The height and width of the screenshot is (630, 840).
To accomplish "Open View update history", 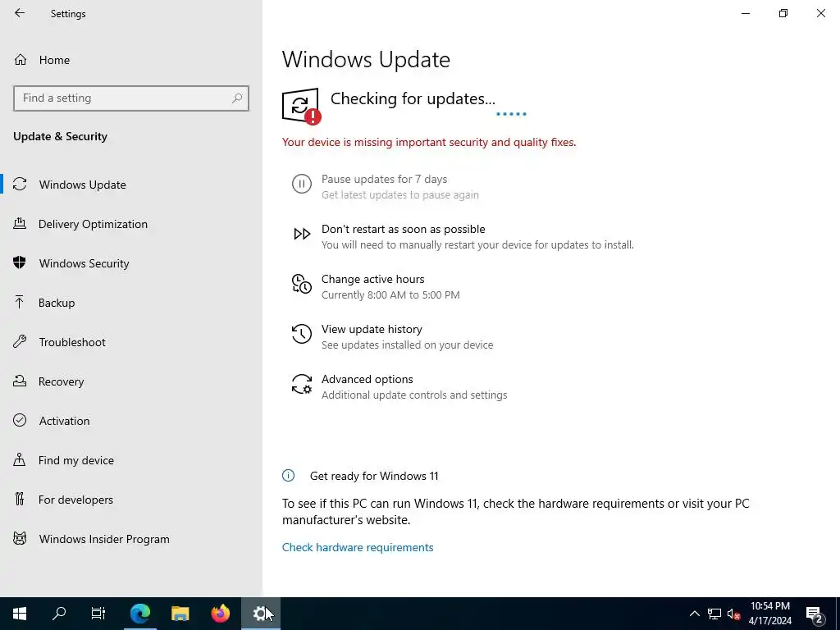I will point(372,329).
